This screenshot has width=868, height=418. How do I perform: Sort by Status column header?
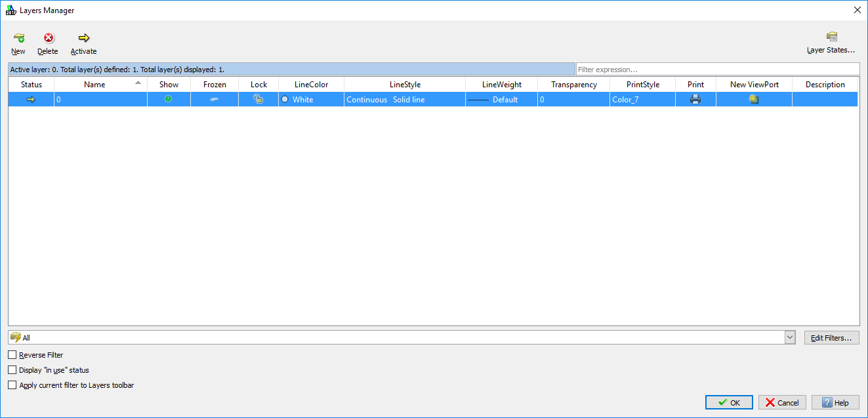(31, 85)
